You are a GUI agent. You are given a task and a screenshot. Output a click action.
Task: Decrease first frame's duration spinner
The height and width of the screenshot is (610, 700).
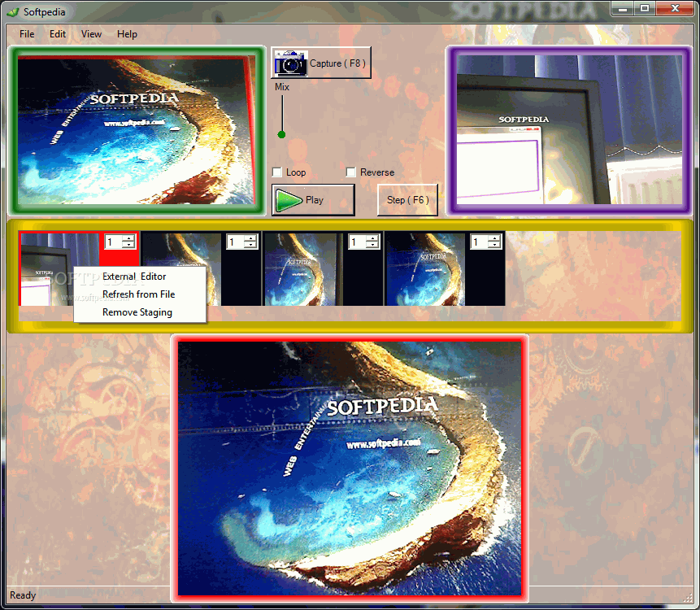point(129,245)
